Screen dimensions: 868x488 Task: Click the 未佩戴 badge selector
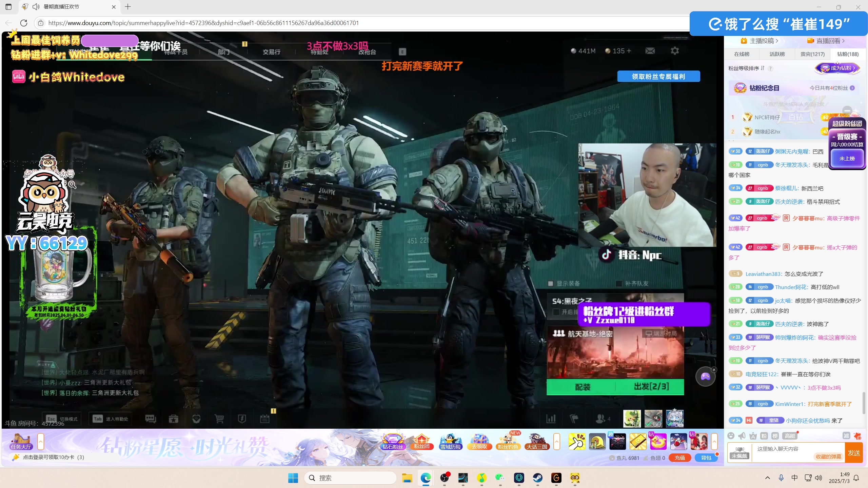[x=739, y=453]
